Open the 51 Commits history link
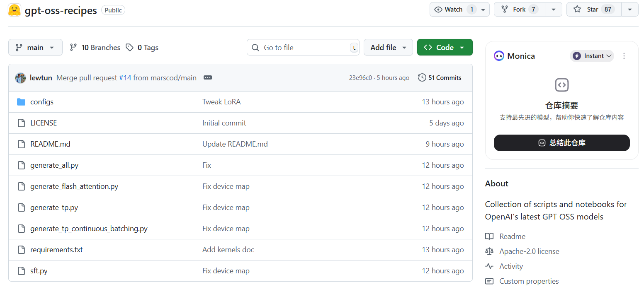This screenshot has height=287, width=644. pyautogui.click(x=440, y=78)
